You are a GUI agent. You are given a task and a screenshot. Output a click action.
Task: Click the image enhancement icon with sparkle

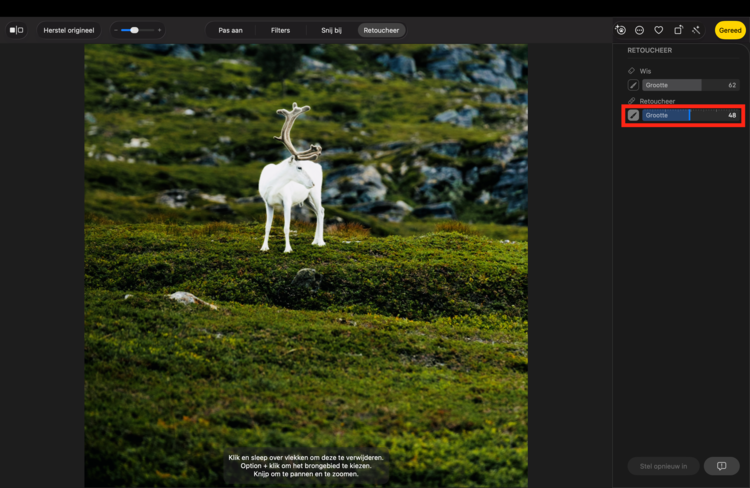621,30
